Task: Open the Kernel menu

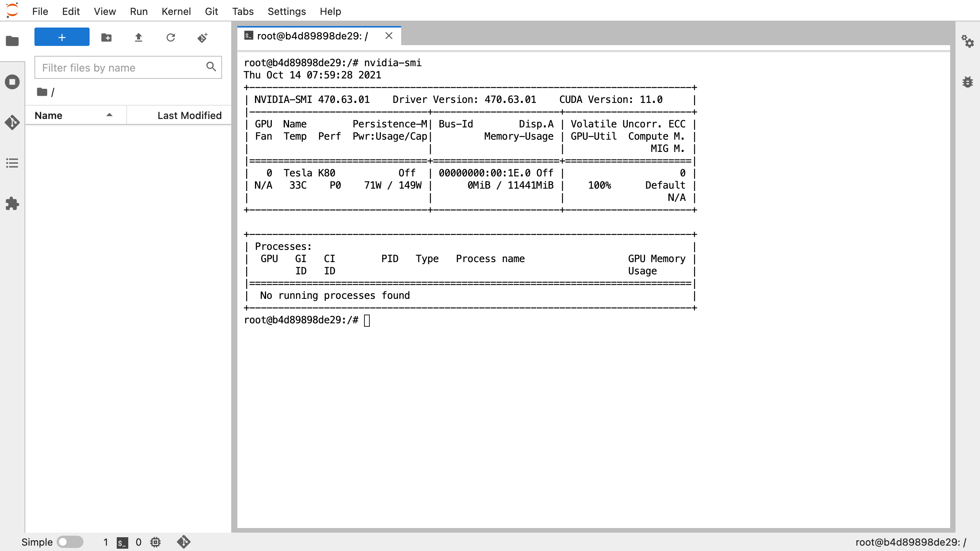Action: click(176, 11)
